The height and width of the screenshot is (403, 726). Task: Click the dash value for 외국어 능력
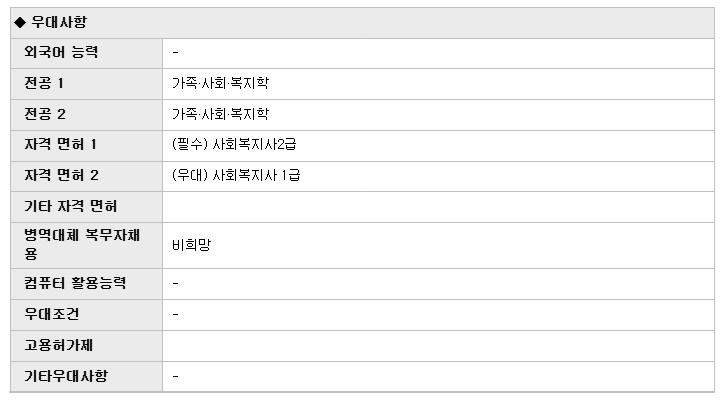[175, 52]
